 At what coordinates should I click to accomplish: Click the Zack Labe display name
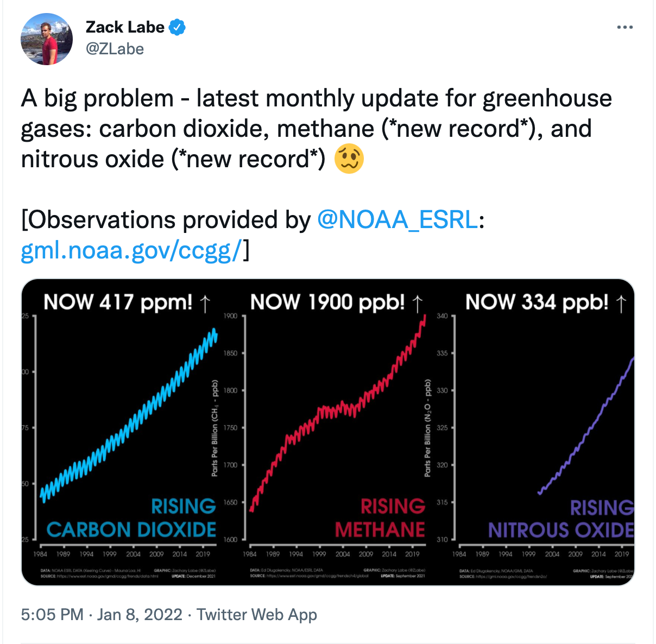pos(125,27)
